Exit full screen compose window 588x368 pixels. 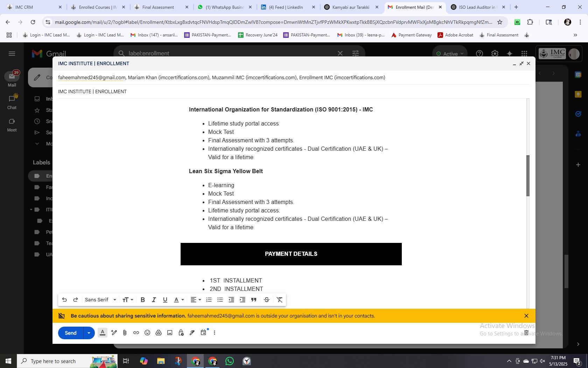pos(521,63)
